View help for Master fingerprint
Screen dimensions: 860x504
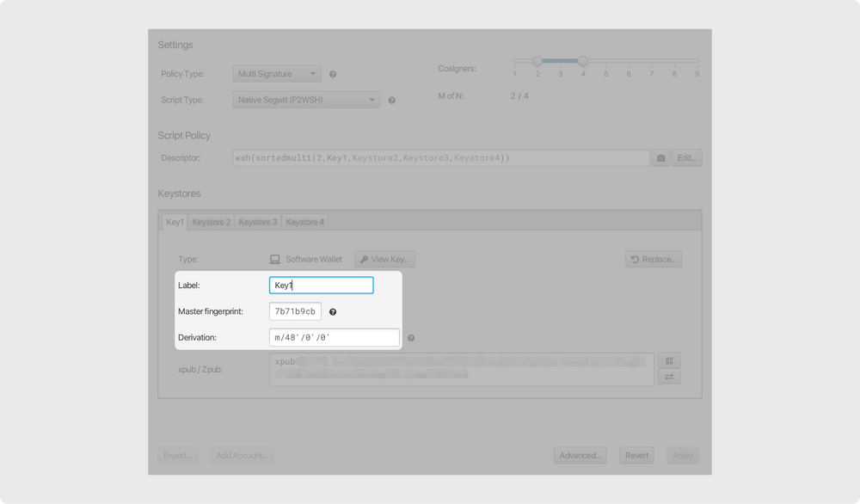click(x=333, y=311)
